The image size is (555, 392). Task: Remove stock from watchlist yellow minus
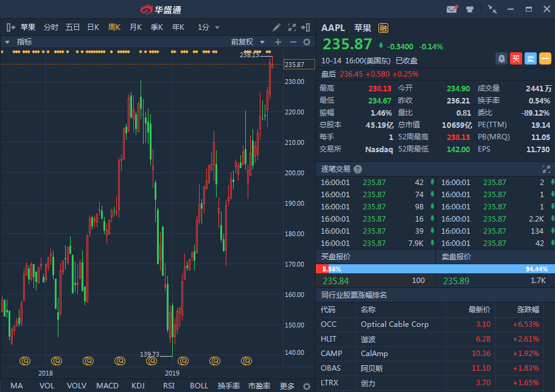545,58
